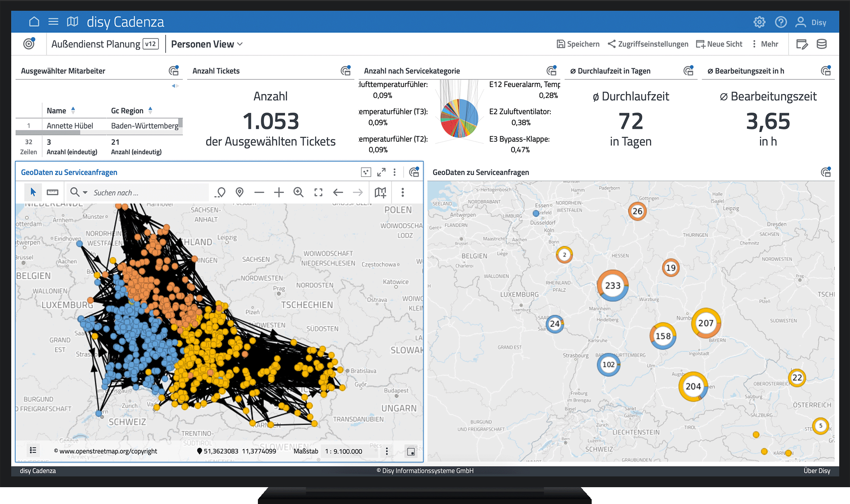The image size is (850, 504).
Task: Click the edit note icon top right
Action: [x=802, y=44]
